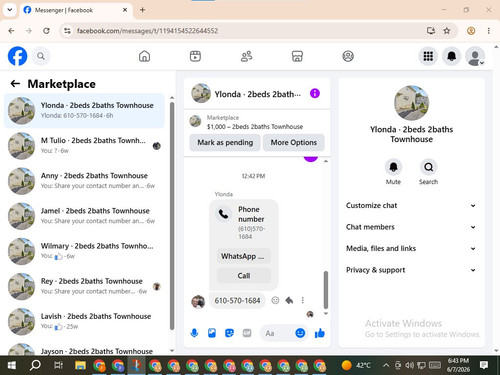Open the nine-dot menu grid
Screen dimensions: 500x375
click(x=428, y=56)
